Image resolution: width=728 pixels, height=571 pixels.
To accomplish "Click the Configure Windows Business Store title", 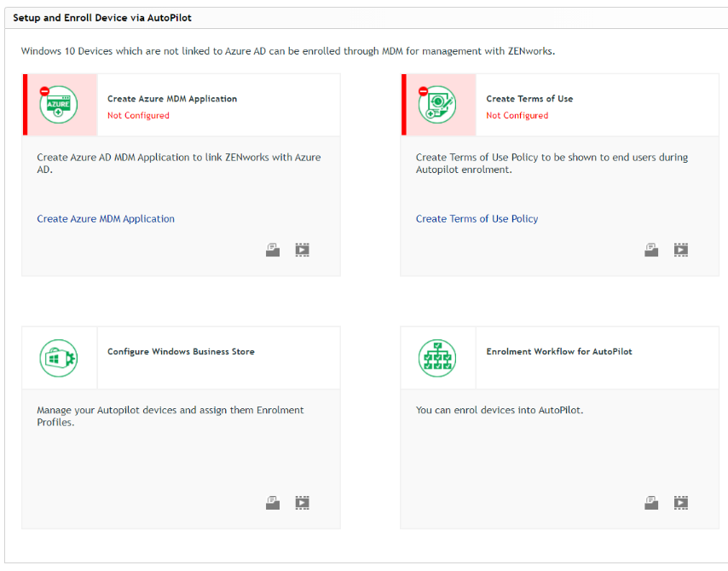I will (181, 352).
